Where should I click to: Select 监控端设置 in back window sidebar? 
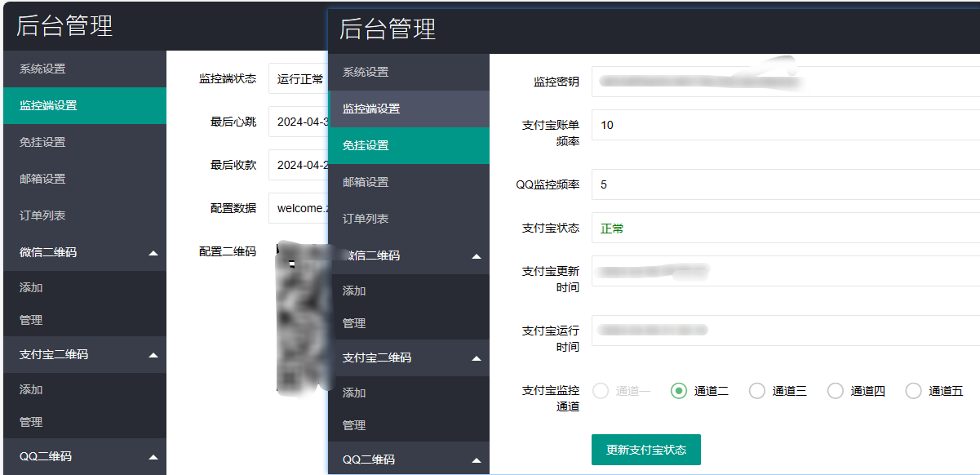tap(83, 105)
